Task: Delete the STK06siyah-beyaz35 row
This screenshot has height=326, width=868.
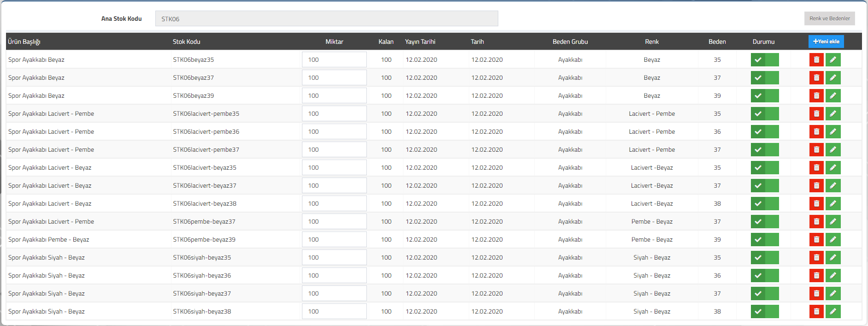Action: click(x=816, y=258)
